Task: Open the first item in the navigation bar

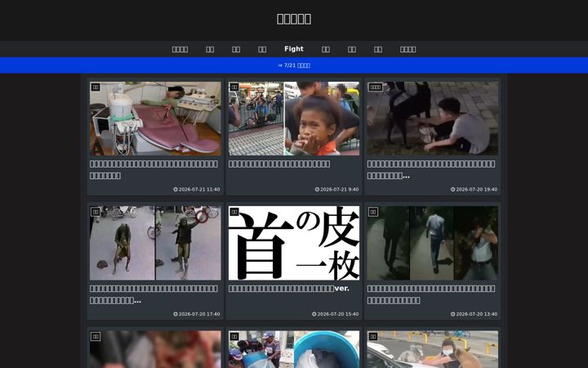Action: click(180, 49)
